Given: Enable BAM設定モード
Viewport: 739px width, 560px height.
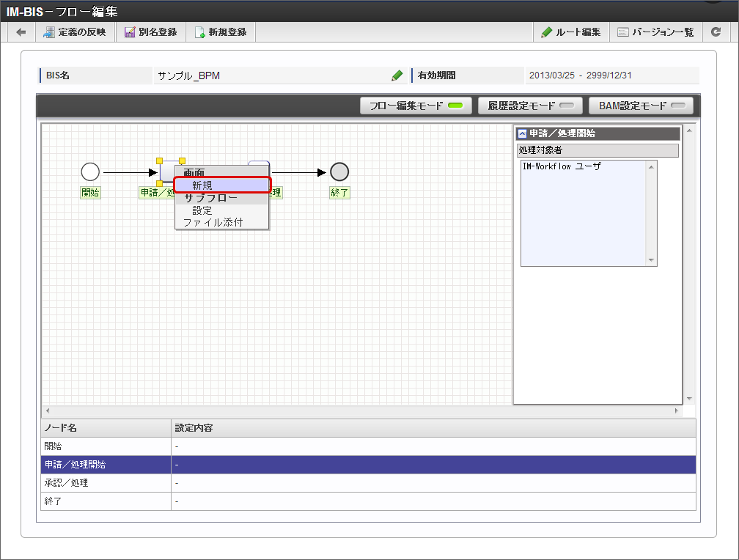Looking at the screenshot, I should [x=641, y=106].
